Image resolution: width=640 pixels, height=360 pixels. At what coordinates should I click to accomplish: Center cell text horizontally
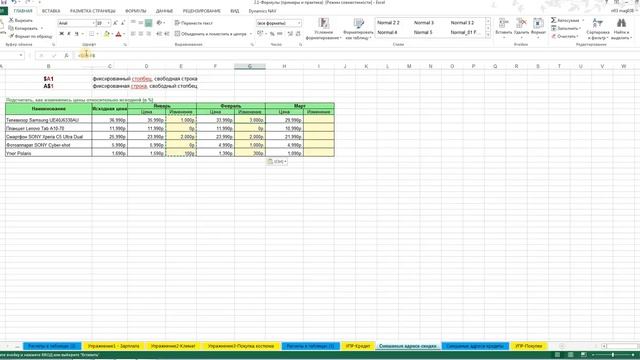coord(141,34)
